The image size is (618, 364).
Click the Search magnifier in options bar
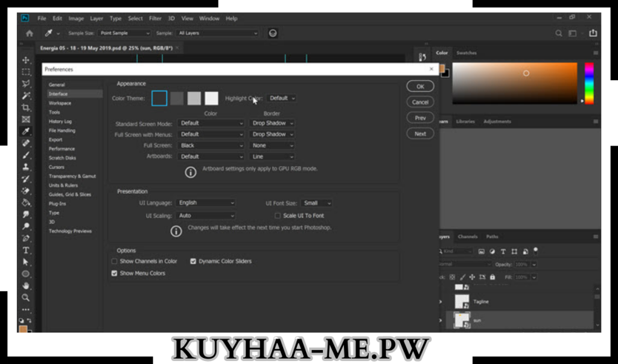tap(558, 33)
